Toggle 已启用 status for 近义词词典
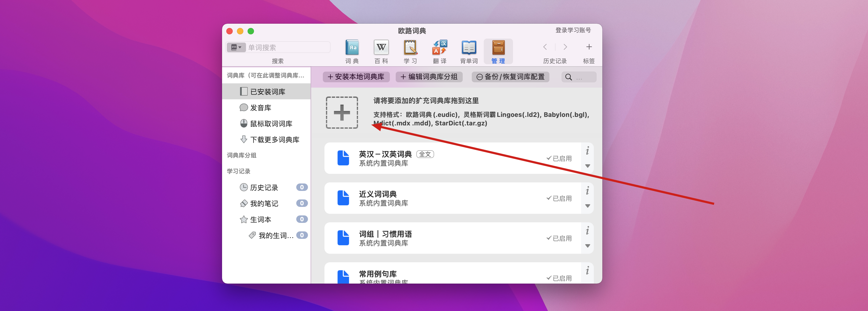Viewport: 868px width, 311px height. point(559,199)
